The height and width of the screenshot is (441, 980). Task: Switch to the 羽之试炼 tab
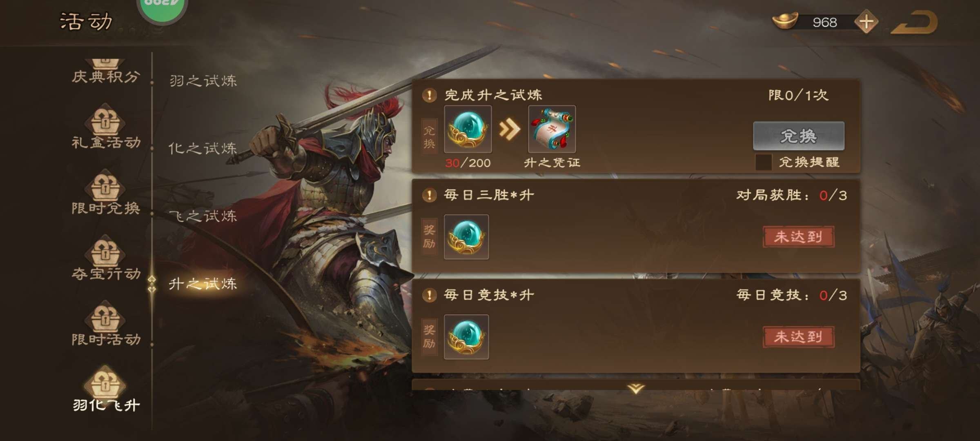click(203, 81)
